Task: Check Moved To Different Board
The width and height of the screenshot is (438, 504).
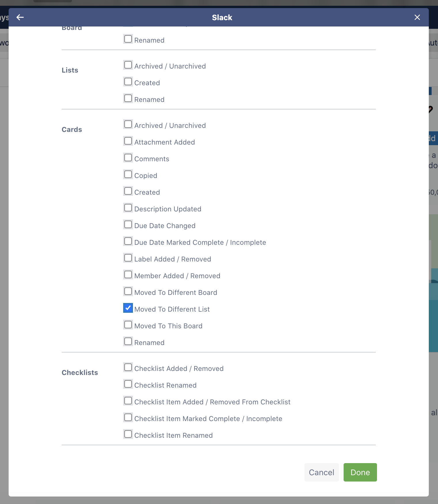Action: pos(128,291)
